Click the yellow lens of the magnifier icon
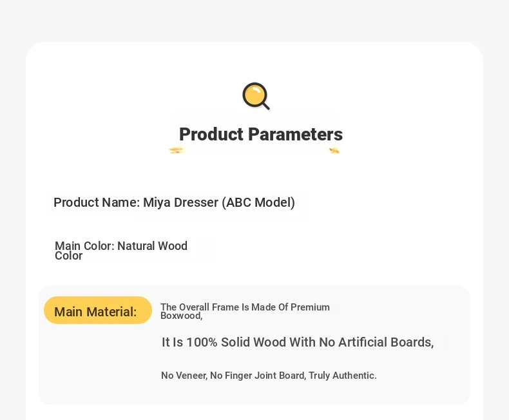The width and height of the screenshot is (509, 420). [255, 95]
